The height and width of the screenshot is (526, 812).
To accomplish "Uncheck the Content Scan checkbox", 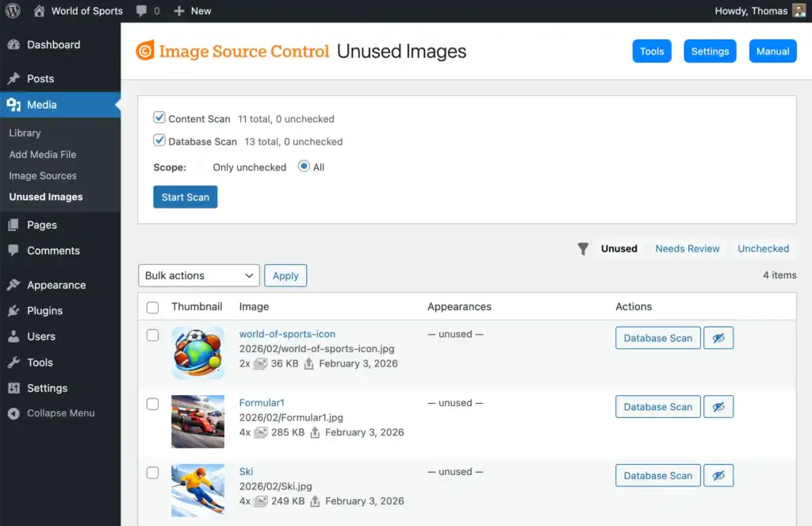I will (159, 117).
